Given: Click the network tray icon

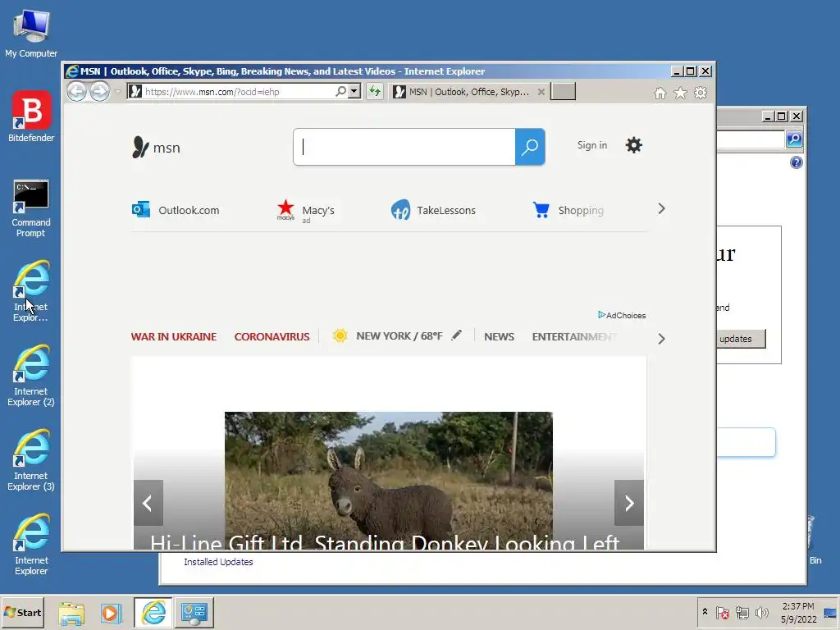Looking at the screenshot, I should pos(742,612).
